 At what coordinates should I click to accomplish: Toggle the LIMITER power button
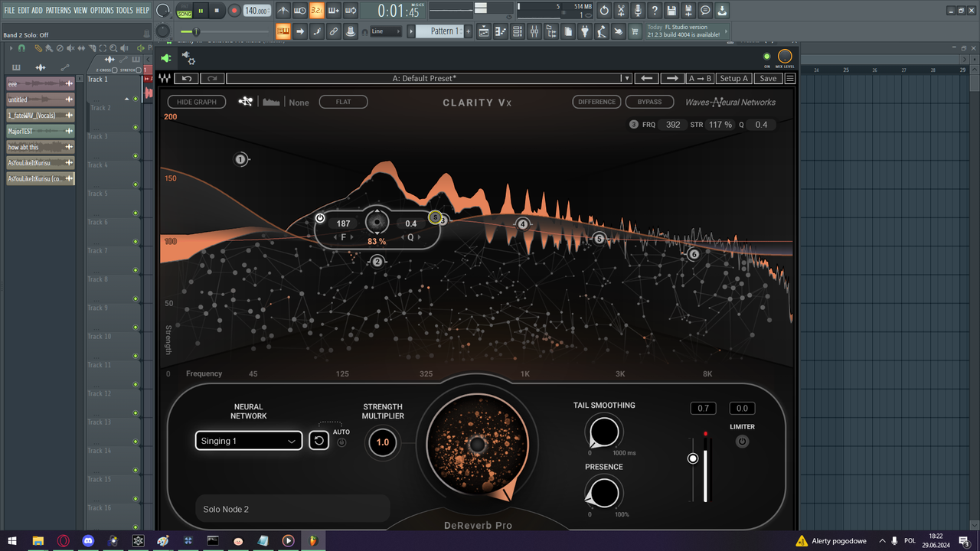pyautogui.click(x=742, y=442)
